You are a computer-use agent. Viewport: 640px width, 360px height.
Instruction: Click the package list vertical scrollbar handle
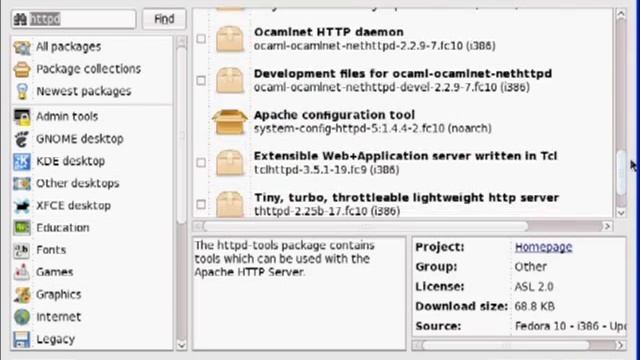pos(621,173)
